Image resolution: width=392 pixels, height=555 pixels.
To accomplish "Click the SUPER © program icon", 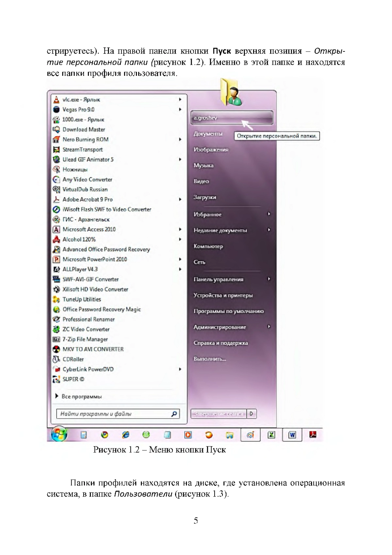I will (57, 379).
